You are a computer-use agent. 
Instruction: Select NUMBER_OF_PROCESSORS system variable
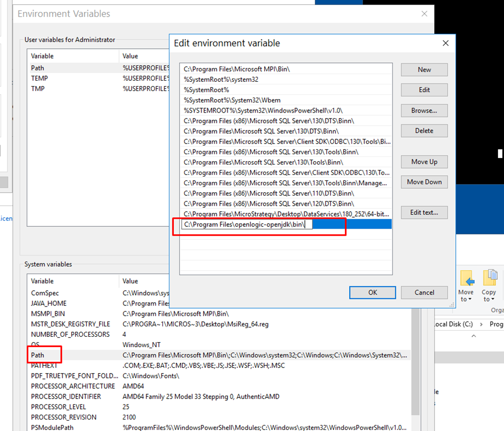coord(219,334)
